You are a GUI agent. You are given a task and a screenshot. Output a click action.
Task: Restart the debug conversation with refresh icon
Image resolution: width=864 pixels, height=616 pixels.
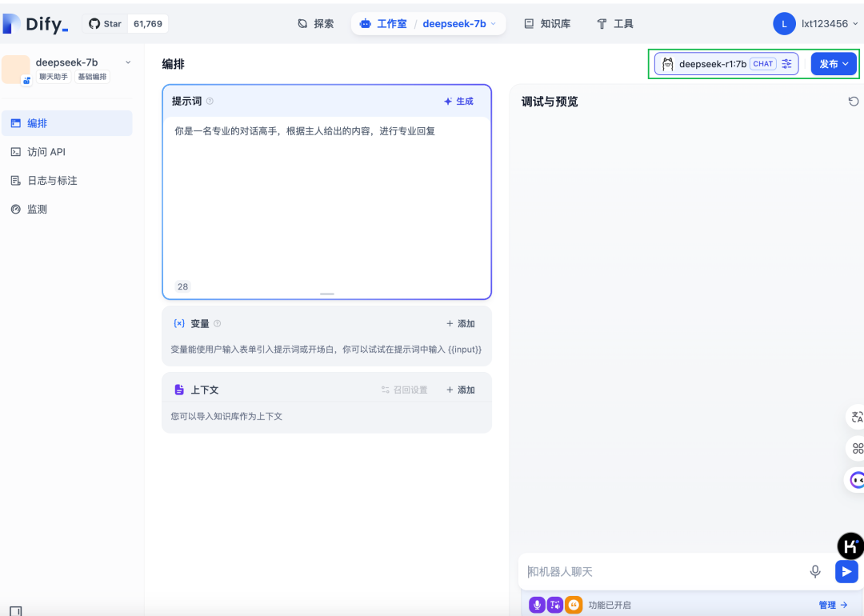(x=854, y=102)
